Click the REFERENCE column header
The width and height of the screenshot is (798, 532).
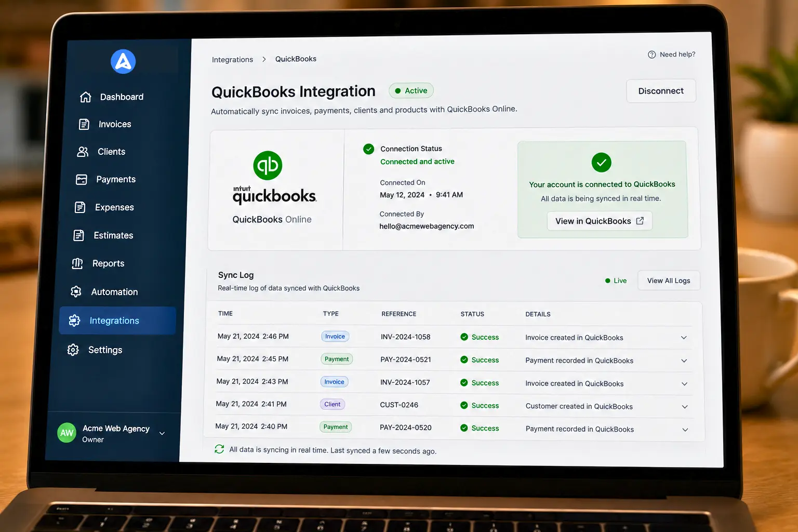(x=399, y=314)
